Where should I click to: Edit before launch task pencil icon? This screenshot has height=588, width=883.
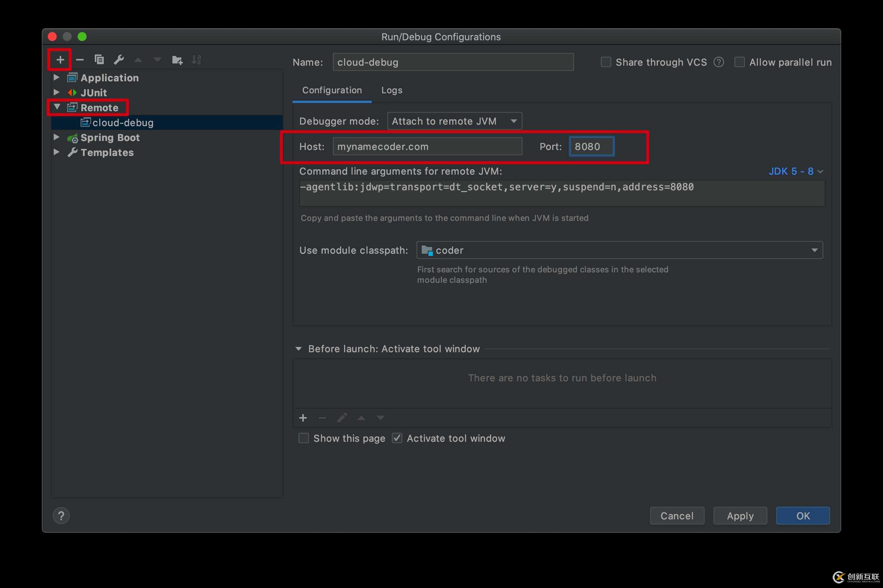[x=342, y=418]
